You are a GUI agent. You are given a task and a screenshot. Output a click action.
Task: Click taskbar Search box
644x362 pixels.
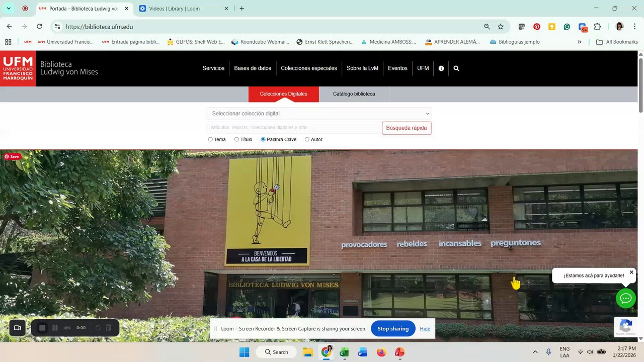277,352
